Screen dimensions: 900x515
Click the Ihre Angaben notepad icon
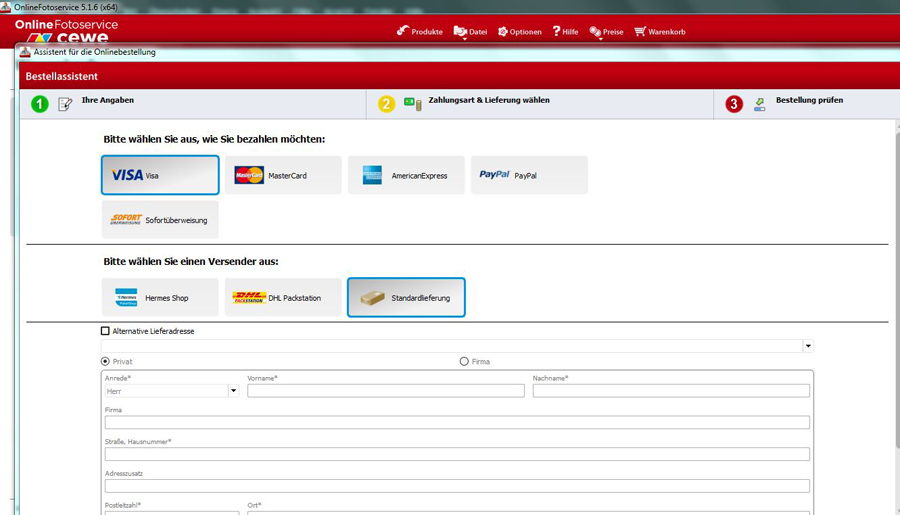coord(65,104)
